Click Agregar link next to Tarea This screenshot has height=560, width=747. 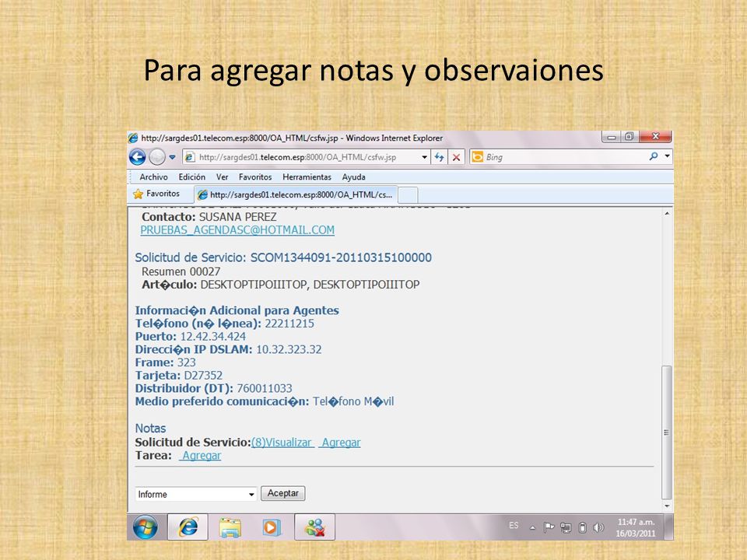click(201, 456)
